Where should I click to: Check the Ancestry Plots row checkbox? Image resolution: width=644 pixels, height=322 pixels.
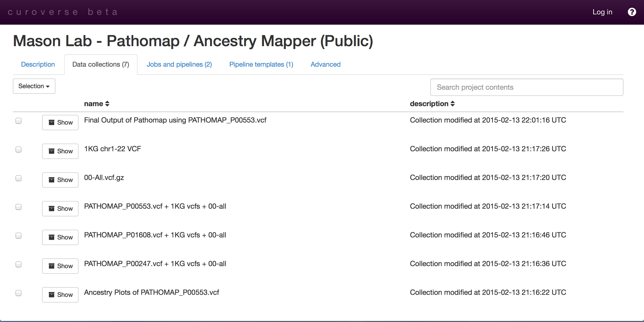(x=18, y=293)
